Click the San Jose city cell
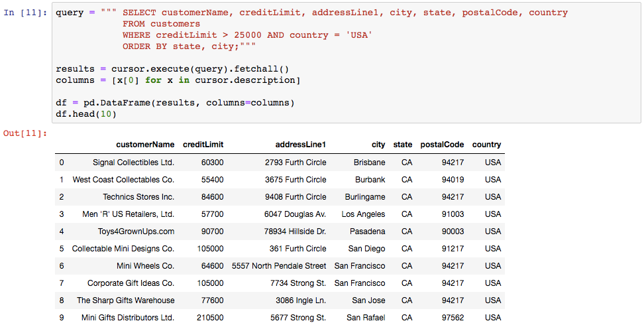Image resolution: width=644 pixels, height=331 pixels. click(368, 300)
